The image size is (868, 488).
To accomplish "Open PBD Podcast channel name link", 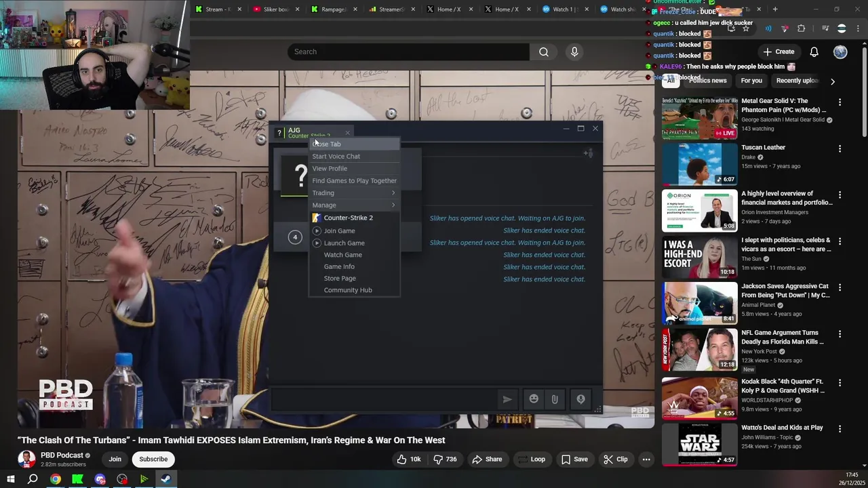I will (62, 455).
